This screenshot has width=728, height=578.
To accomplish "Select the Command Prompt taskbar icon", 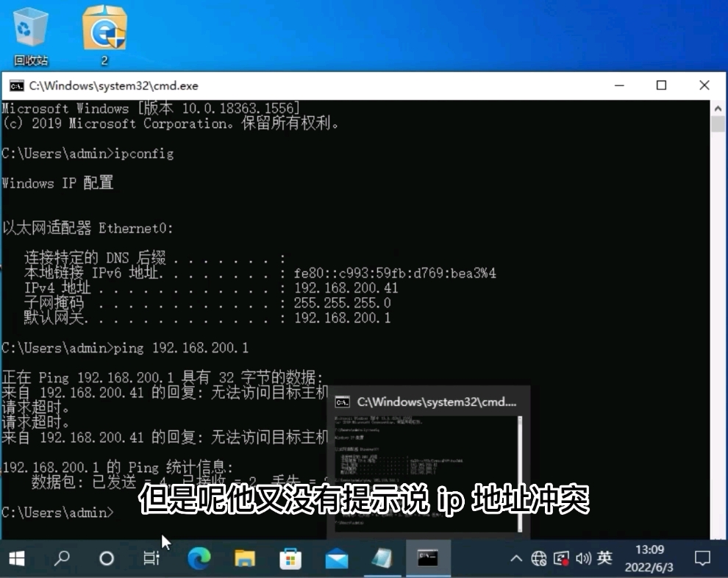I will pos(428,557).
